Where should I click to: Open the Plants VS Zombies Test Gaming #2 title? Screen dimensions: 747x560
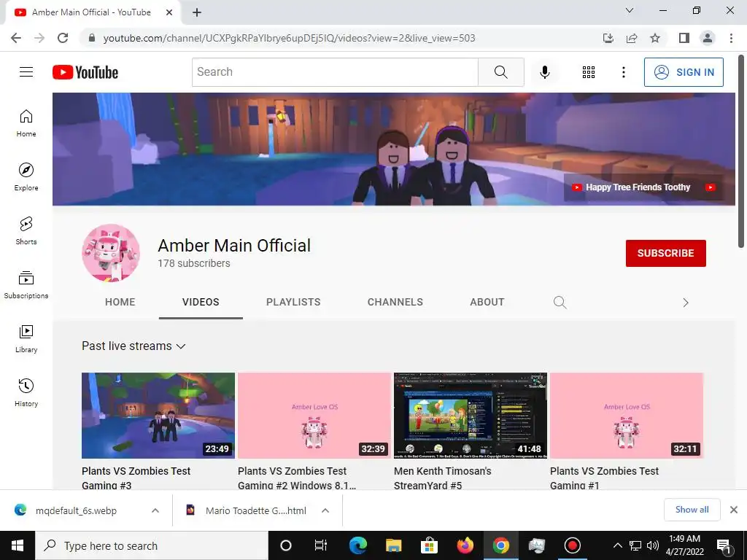coord(297,478)
